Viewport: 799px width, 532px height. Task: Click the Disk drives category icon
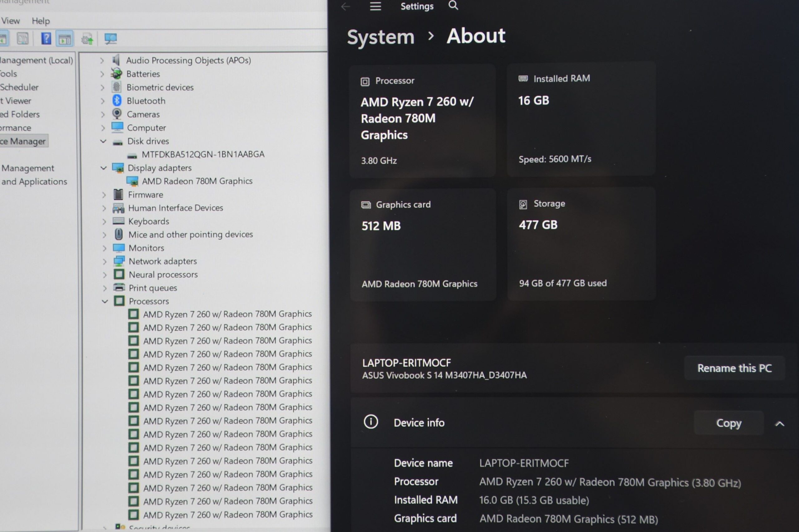(117, 142)
